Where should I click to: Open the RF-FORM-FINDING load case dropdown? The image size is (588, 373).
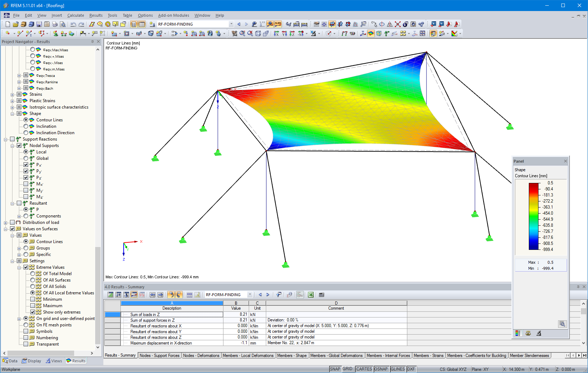(231, 24)
